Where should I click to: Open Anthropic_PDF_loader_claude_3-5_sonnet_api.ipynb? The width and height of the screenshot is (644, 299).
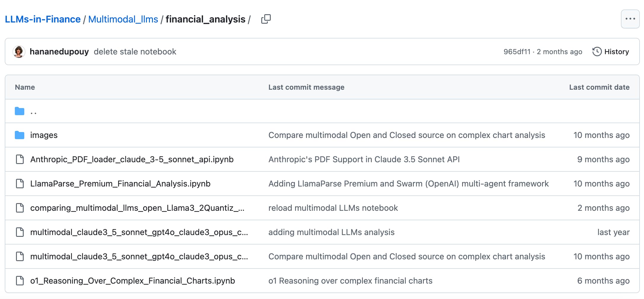pyautogui.click(x=132, y=159)
